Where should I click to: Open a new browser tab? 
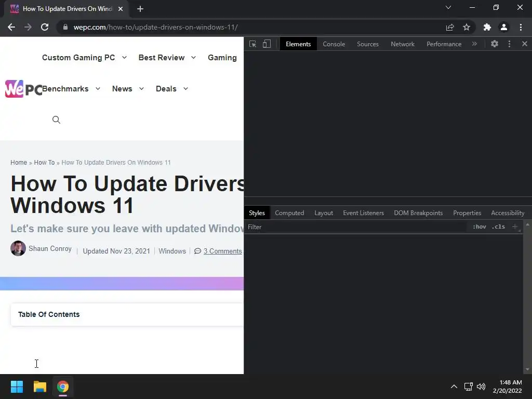tap(140, 9)
